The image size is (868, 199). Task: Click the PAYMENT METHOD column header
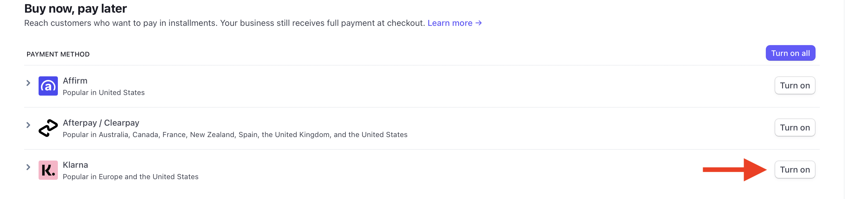click(58, 54)
